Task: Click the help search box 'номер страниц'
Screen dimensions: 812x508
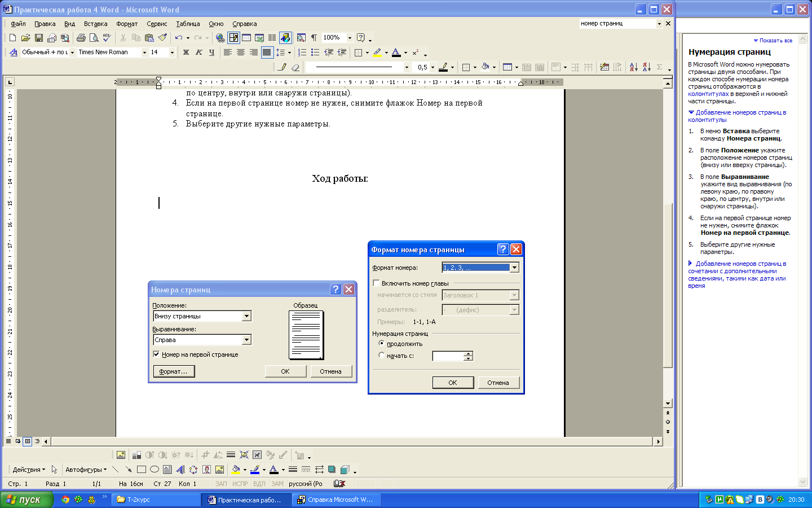Action: 617,24
